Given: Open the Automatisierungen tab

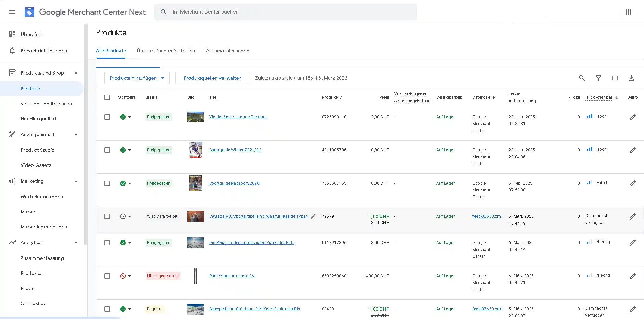Looking at the screenshot, I should coord(227,51).
